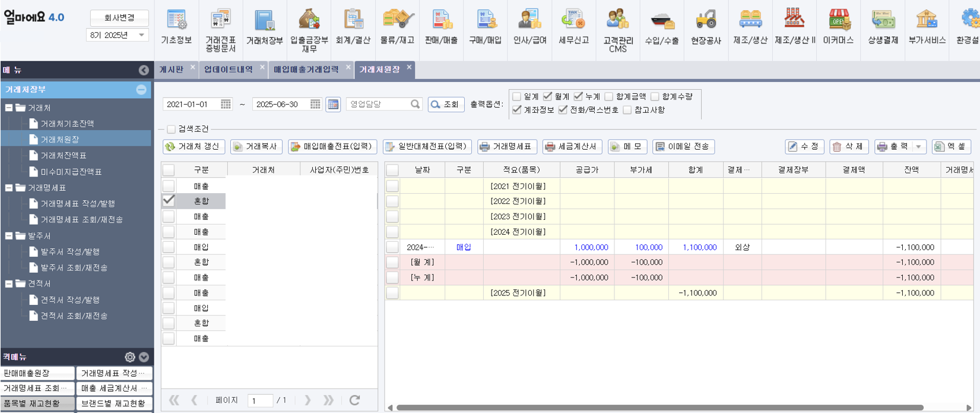Select all with the ledger grid header checkbox

tap(392, 170)
